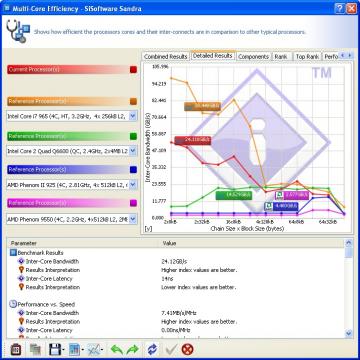Click the orange chart data label
Screen dimensions: 360x360
click(202, 106)
